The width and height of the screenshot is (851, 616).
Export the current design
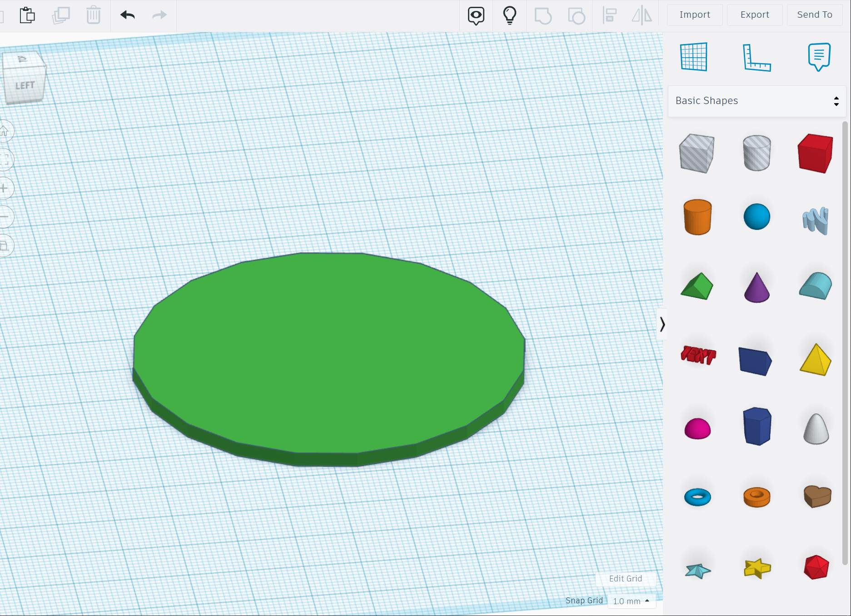(x=754, y=15)
